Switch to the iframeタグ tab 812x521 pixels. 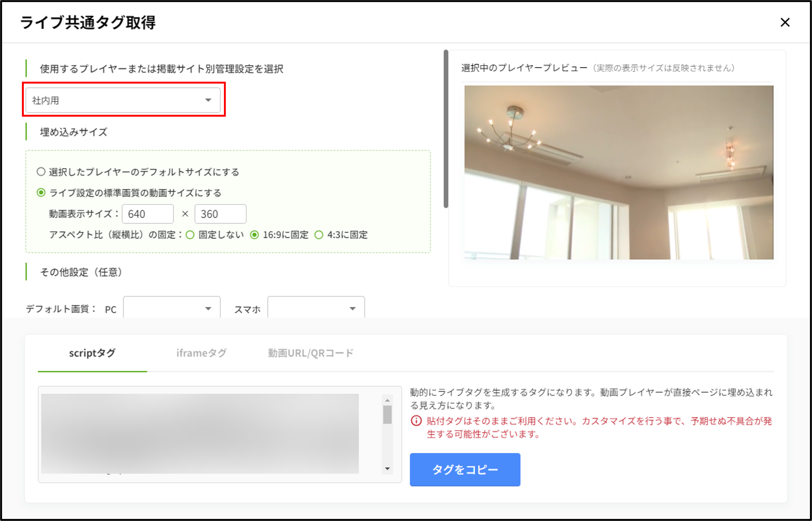tap(201, 353)
